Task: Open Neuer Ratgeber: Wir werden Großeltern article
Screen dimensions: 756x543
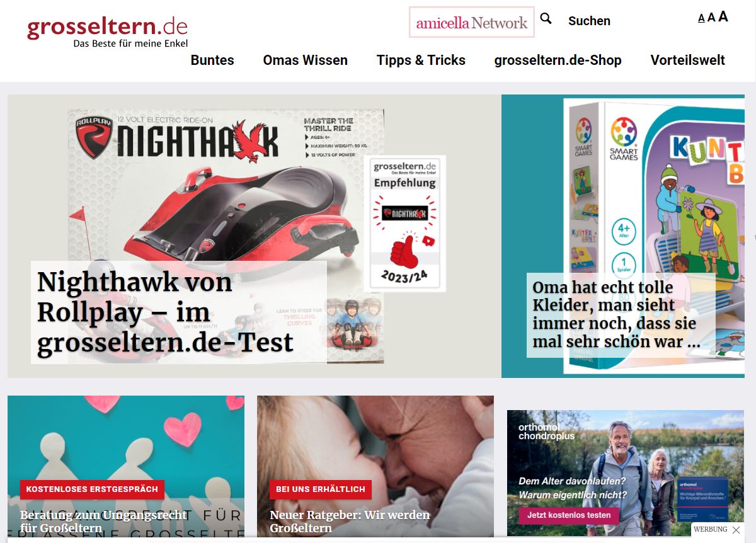Action: coord(350,522)
